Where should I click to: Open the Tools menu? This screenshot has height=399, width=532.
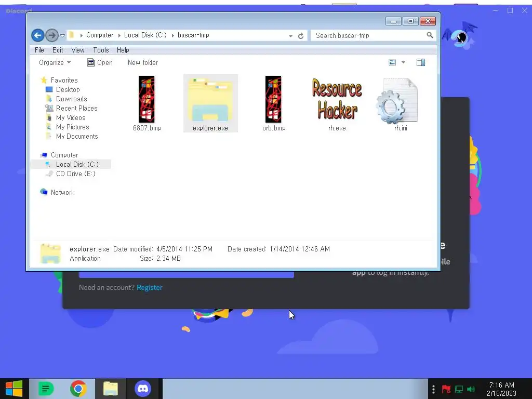point(101,50)
